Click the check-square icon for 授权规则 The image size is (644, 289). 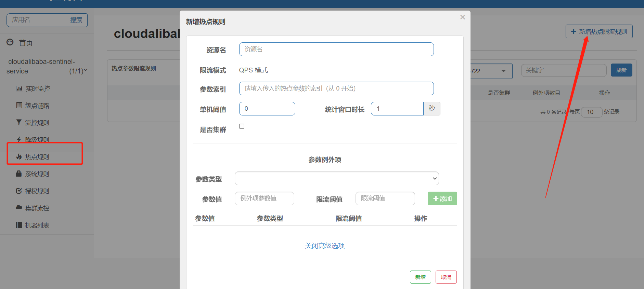(x=19, y=191)
